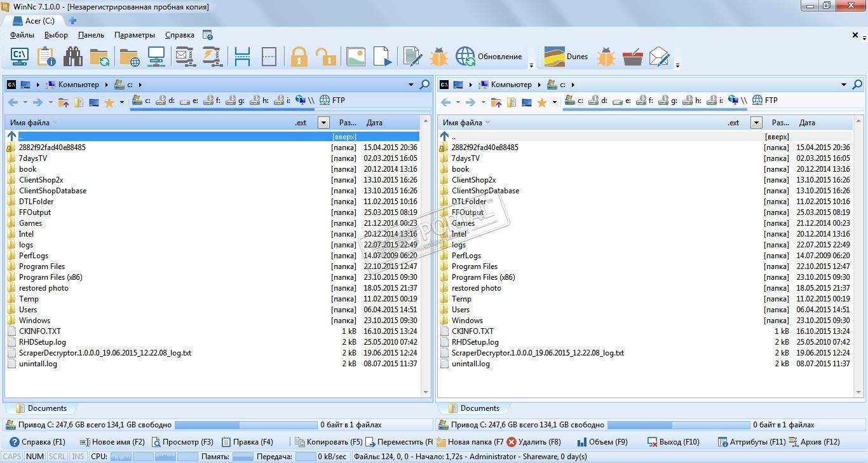The image size is (868, 463).
Task: Switch left panel to drive d:
Action: pos(166,100)
